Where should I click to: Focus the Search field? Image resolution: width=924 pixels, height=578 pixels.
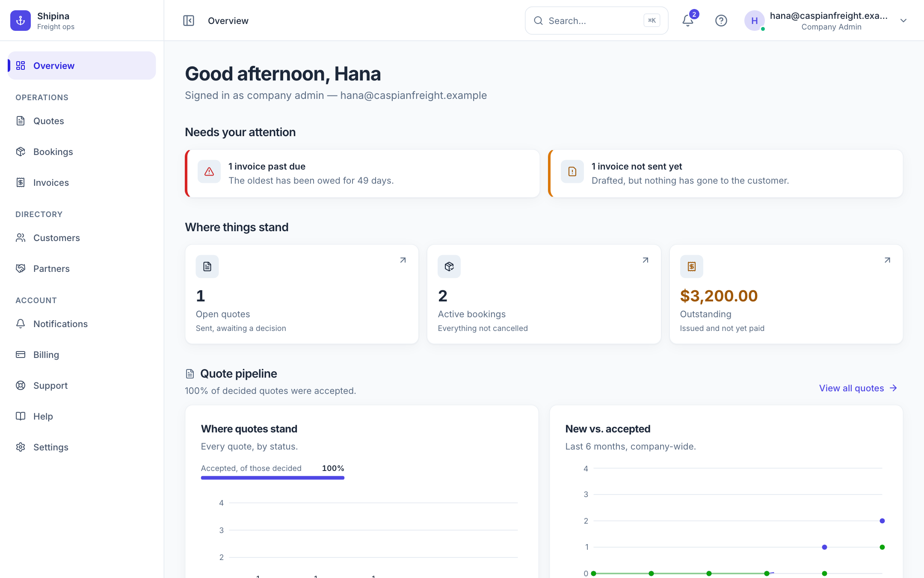point(596,21)
